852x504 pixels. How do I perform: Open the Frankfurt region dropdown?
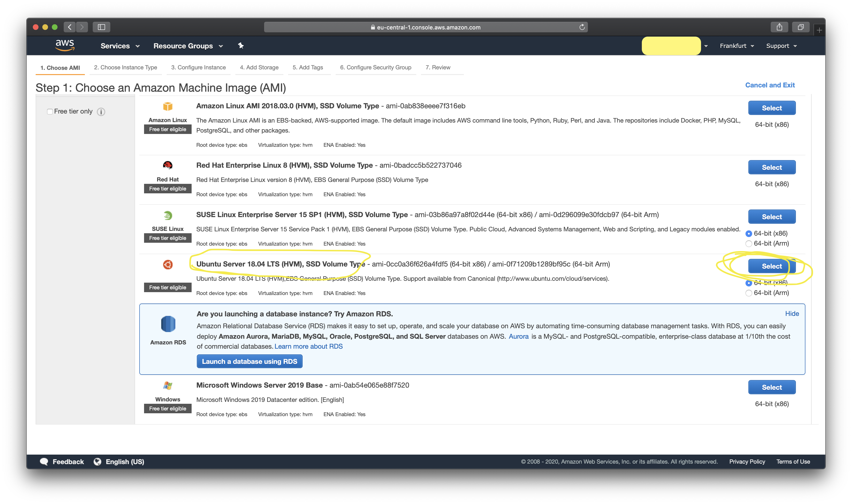(737, 46)
